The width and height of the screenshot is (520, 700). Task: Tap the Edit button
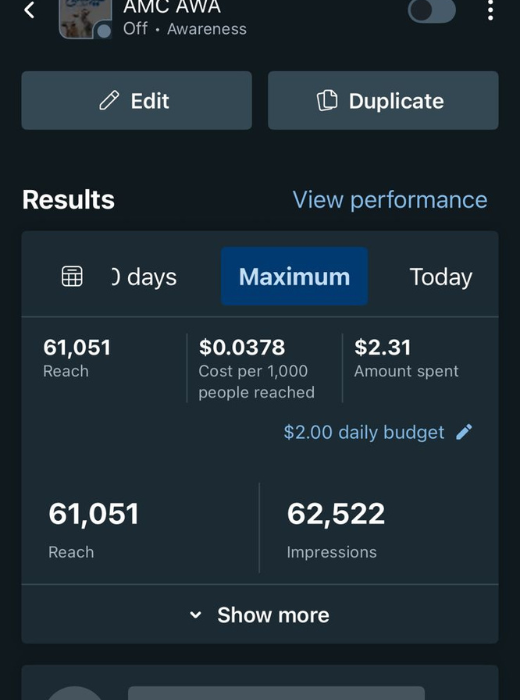pos(137,100)
